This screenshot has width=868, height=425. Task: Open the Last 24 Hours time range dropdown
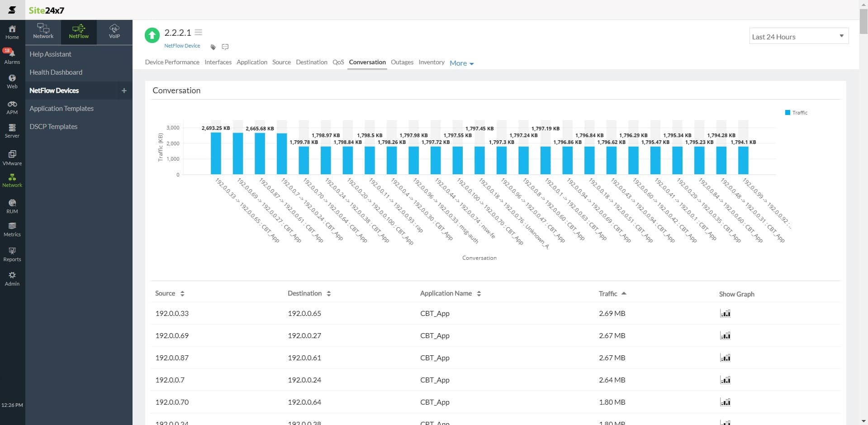pyautogui.click(x=799, y=37)
